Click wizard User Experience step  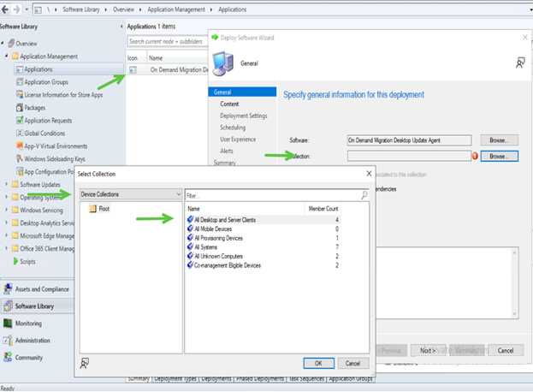[x=238, y=139]
